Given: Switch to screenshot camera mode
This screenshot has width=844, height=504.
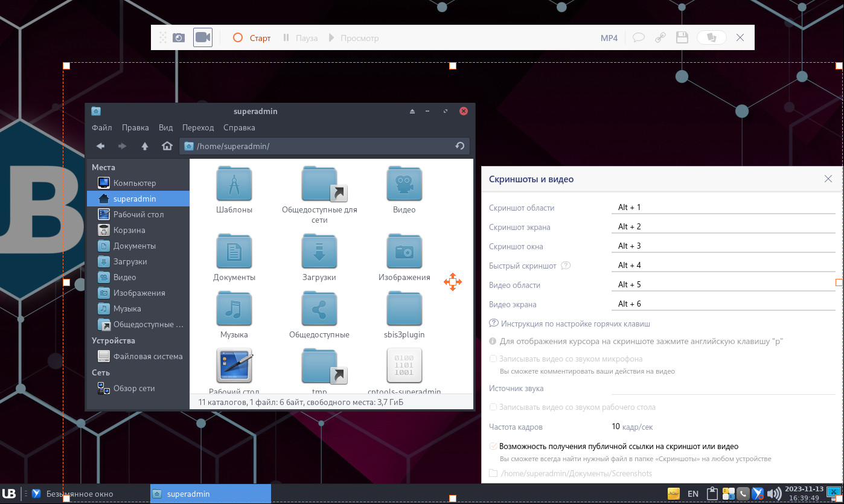Looking at the screenshot, I should (x=179, y=38).
